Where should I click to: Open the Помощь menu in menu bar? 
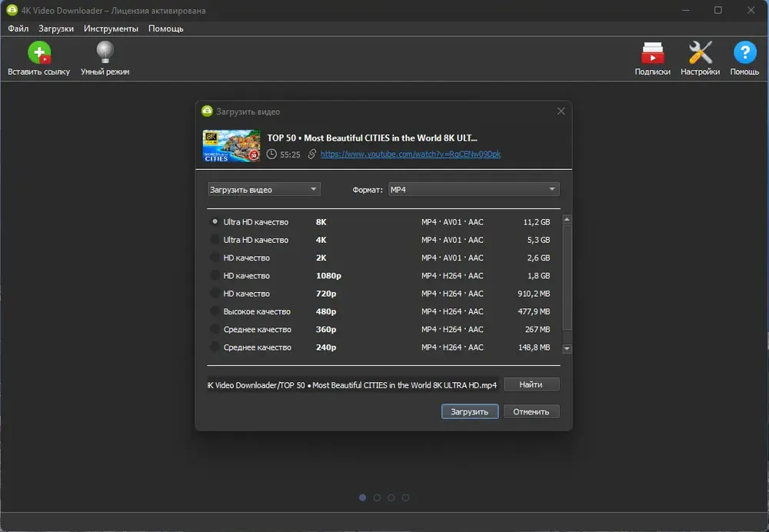click(x=166, y=28)
